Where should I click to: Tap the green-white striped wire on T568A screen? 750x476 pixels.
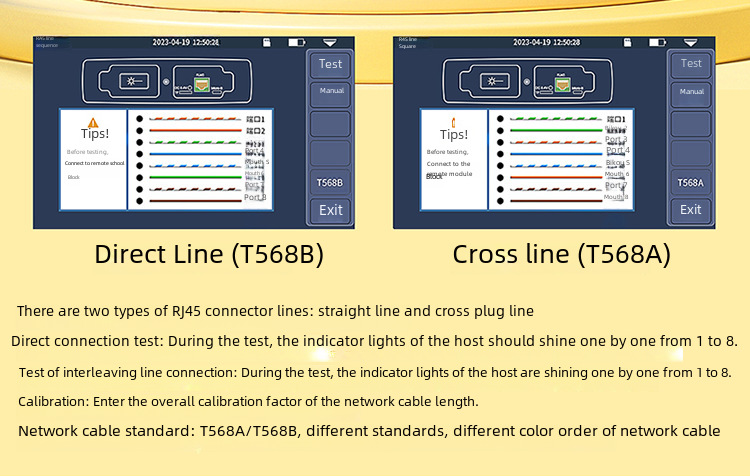(556, 119)
